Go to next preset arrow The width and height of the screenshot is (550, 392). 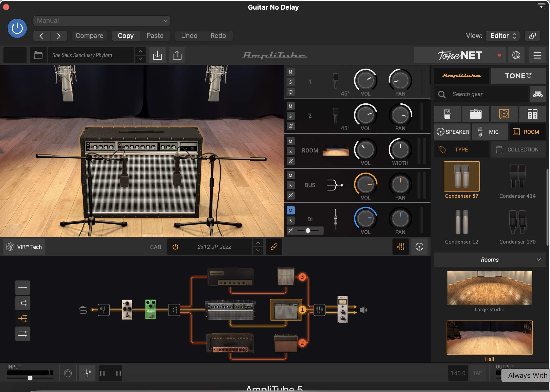59,36
